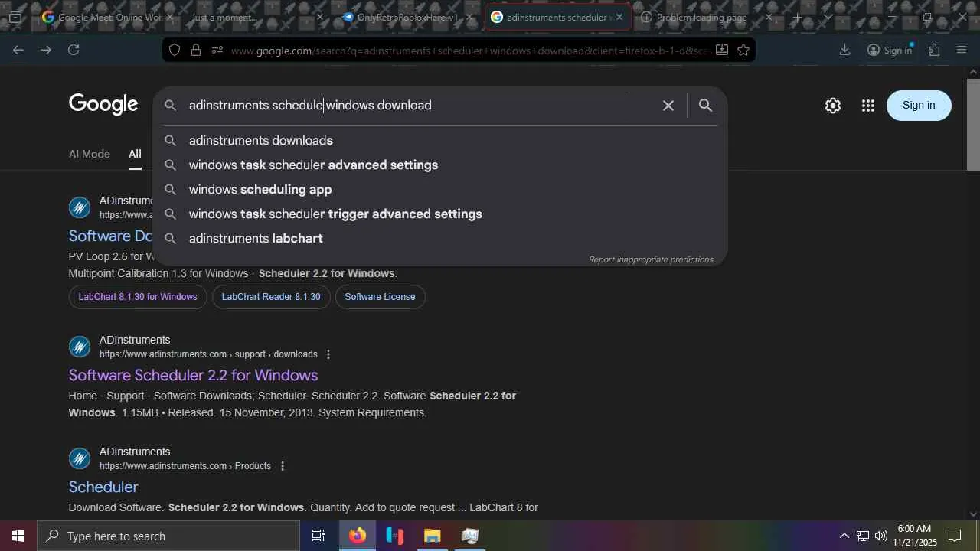
Task: Show hidden system tray icons
Action: 844,536
